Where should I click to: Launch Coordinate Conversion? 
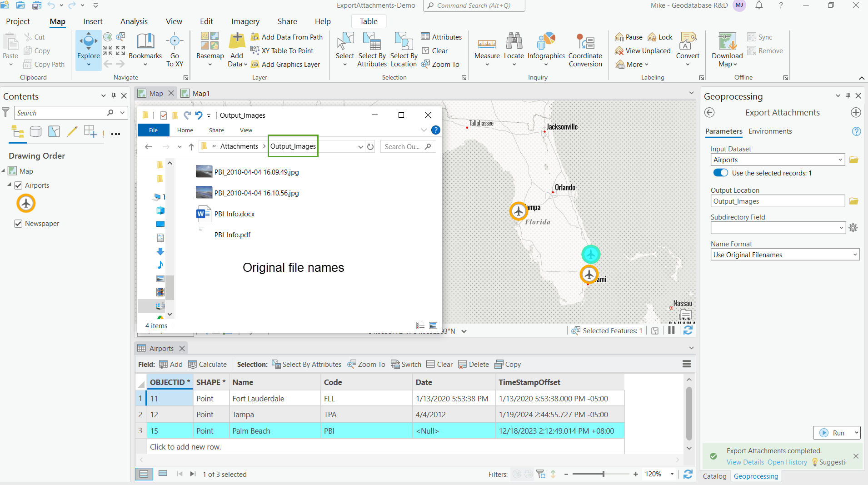click(x=586, y=50)
